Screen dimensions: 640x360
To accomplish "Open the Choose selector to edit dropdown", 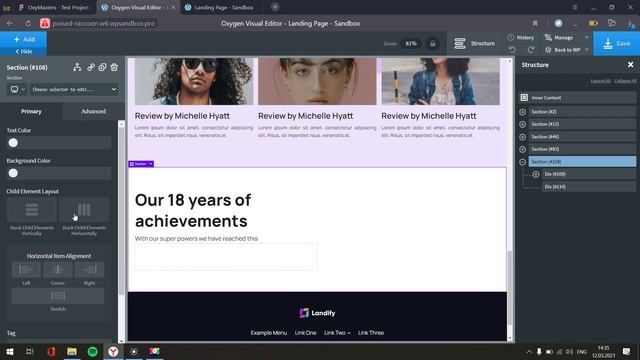I will click(x=74, y=89).
